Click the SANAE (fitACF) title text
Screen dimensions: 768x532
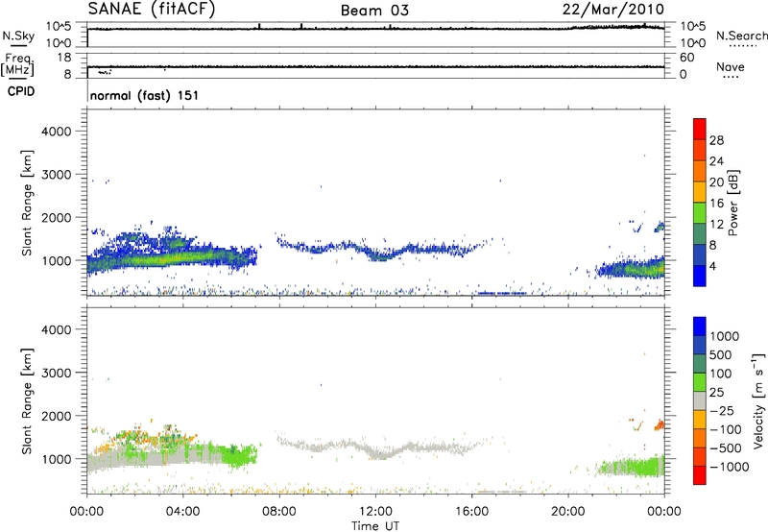[x=152, y=9]
